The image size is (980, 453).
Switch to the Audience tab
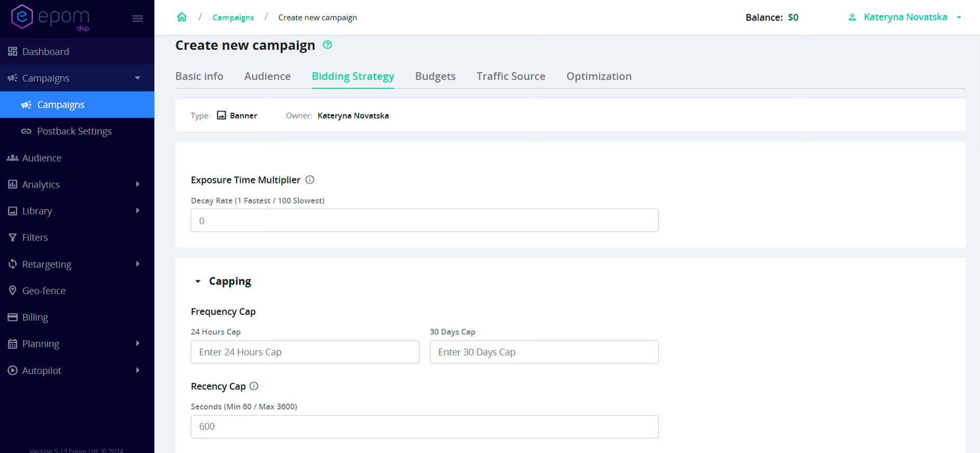pyautogui.click(x=267, y=76)
